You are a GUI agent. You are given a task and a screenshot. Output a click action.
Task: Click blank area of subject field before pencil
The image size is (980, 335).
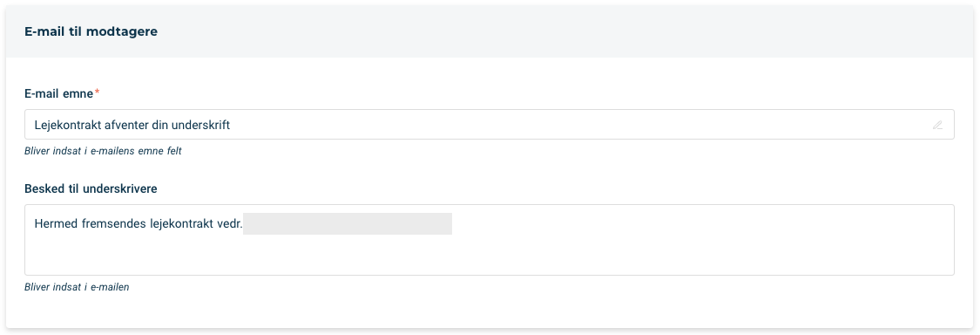(x=581, y=125)
